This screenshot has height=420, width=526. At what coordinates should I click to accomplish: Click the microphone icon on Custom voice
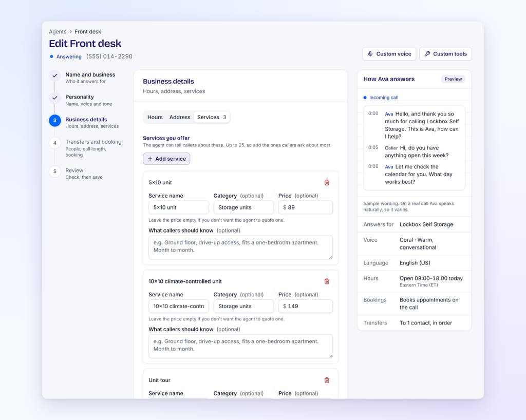[370, 53]
